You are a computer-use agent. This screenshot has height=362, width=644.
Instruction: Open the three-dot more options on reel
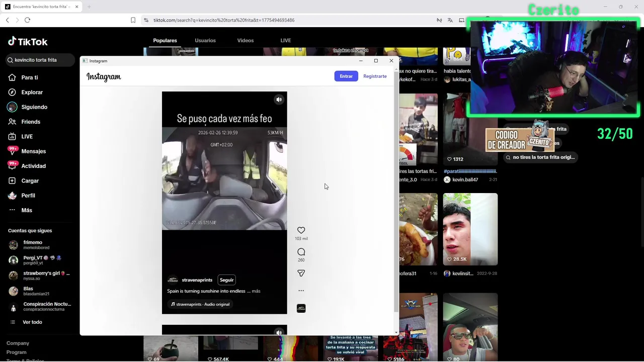301,291
